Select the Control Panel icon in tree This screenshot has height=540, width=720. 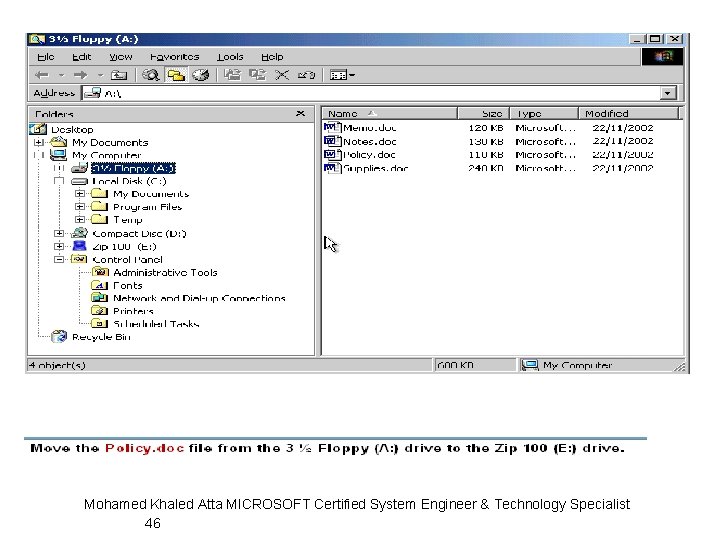(79, 259)
